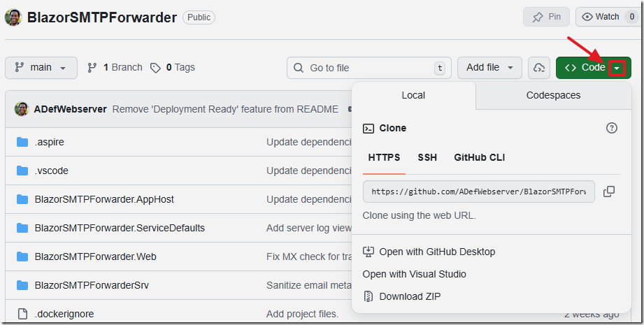The image size is (644, 325).
Task: Pin the repository with Pin button
Action: (546, 17)
